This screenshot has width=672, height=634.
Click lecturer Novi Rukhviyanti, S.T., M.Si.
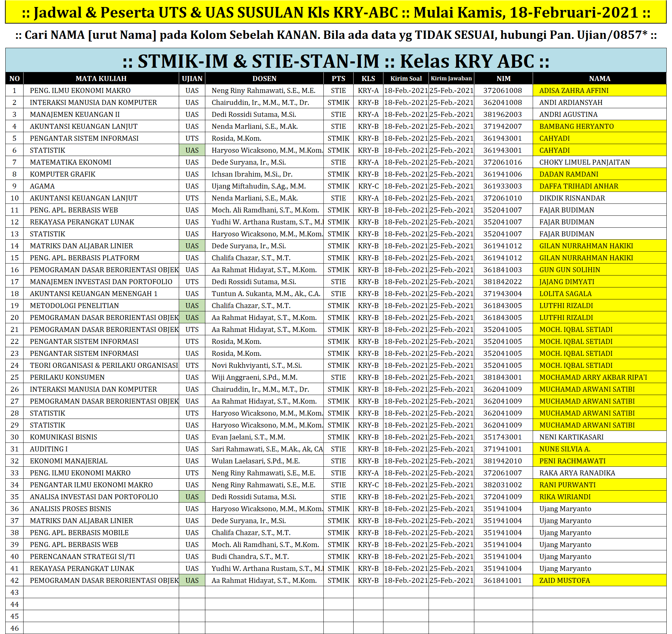coord(257,365)
